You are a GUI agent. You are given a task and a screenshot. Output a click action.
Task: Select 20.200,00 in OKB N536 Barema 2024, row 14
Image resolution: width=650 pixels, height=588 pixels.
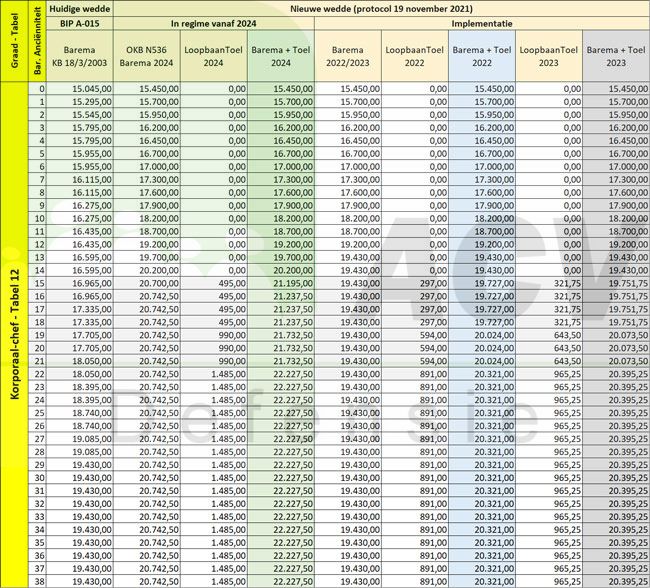pyautogui.click(x=147, y=270)
